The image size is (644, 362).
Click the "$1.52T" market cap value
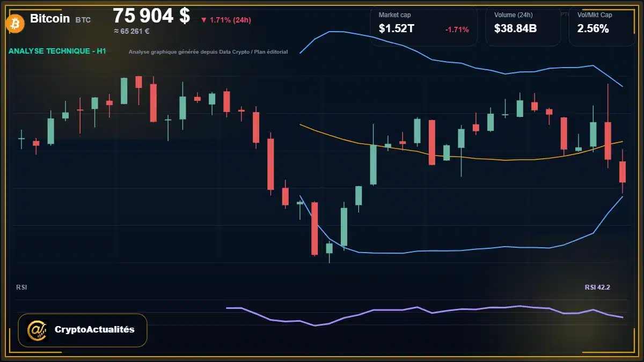(397, 29)
